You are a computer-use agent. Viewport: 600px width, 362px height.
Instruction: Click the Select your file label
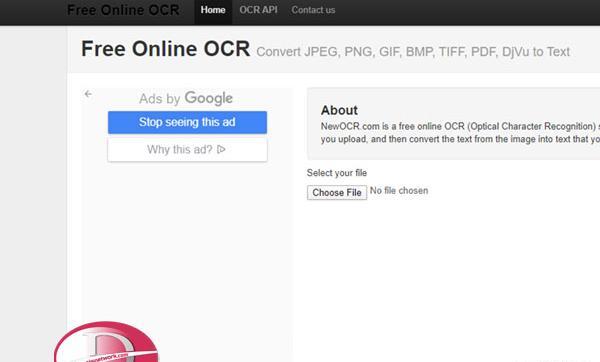pyautogui.click(x=337, y=173)
